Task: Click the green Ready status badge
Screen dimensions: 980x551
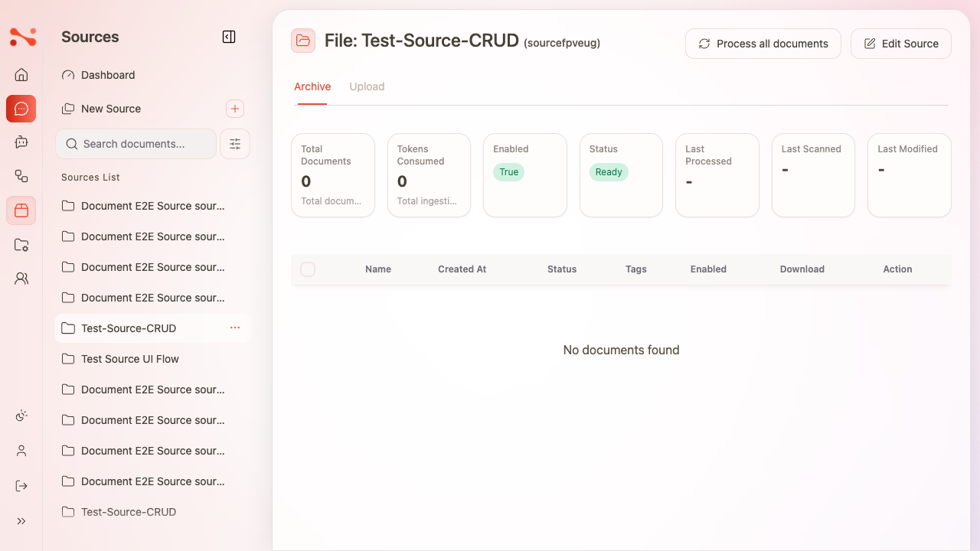Action: [x=609, y=172]
